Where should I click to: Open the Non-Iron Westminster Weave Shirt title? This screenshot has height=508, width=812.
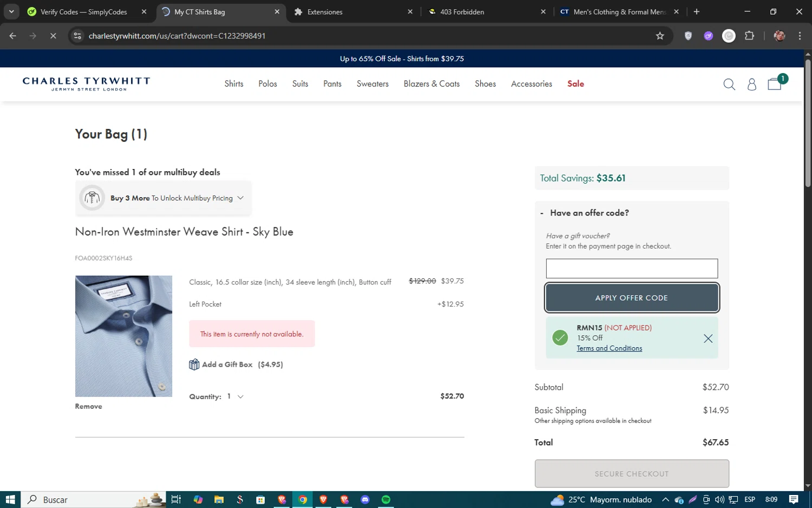(184, 232)
